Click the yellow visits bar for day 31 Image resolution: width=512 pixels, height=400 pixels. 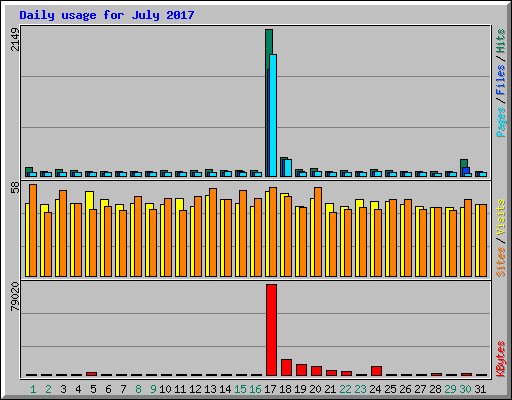tap(477, 240)
